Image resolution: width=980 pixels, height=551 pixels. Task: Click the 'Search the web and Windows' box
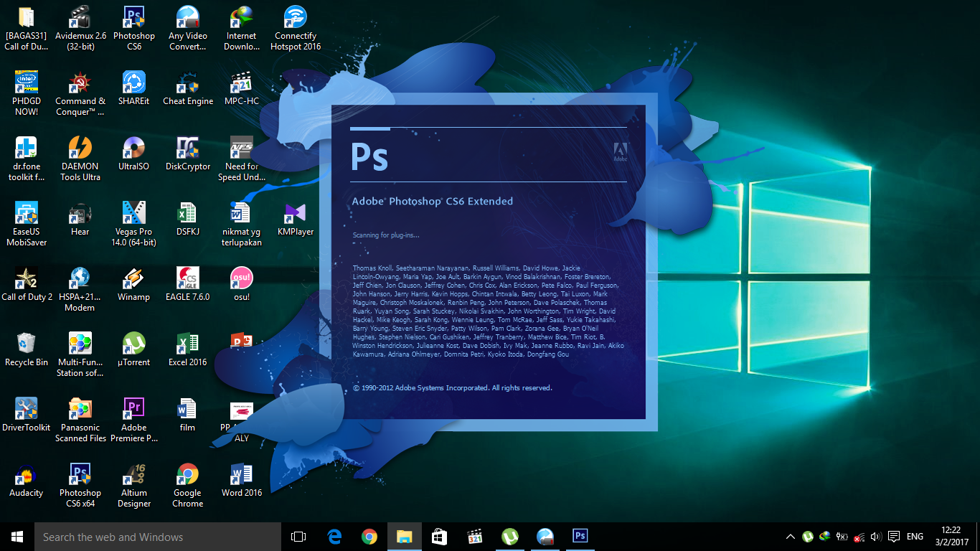[x=158, y=537]
